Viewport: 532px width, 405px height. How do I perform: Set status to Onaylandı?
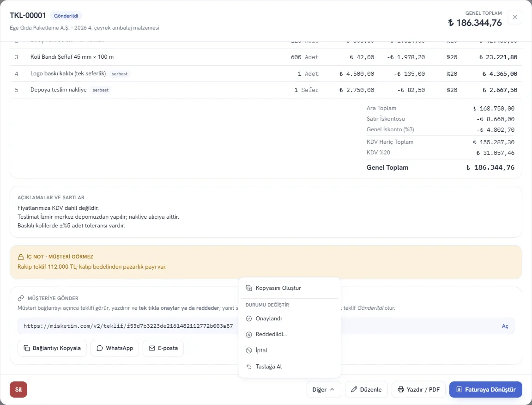click(290, 319)
